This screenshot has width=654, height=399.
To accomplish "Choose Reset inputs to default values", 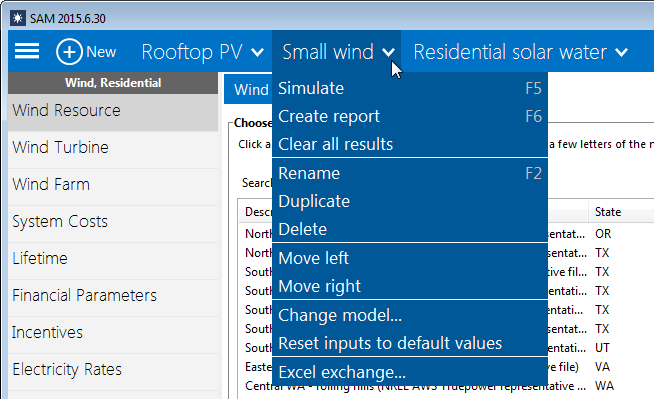I will pyautogui.click(x=410, y=344).
